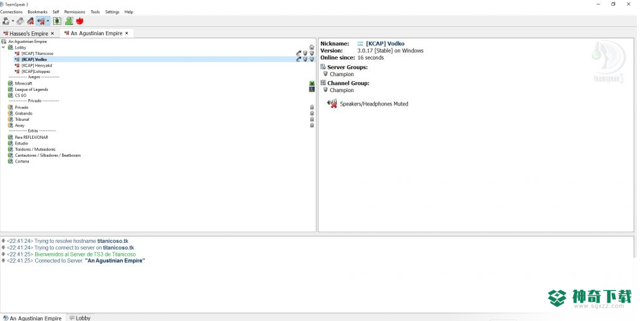Click the padlock icon on Grabando row
This screenshot has height=321, width=644.
[x=311, y=113]
